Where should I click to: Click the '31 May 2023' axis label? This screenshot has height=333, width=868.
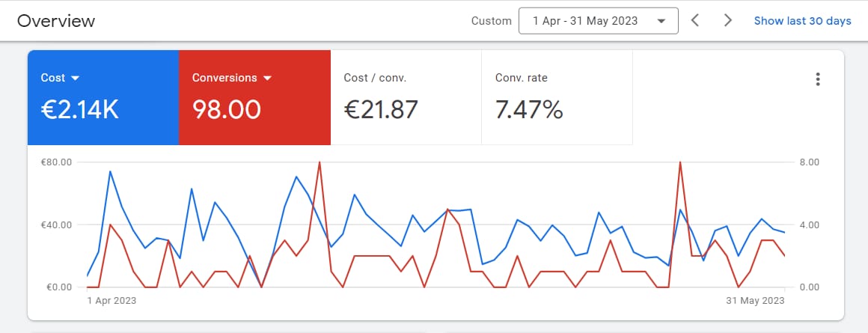(756, 301)
